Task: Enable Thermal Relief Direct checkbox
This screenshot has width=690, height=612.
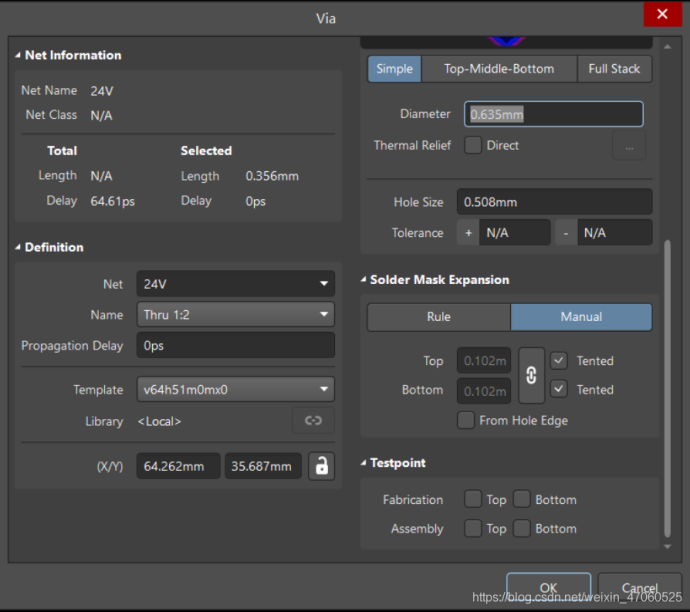Action: [473, 145]
